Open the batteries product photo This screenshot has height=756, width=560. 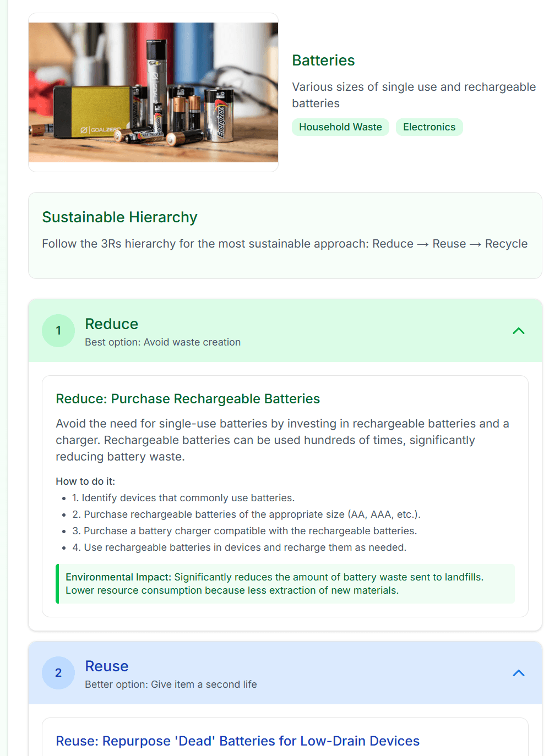click(153, 92)
